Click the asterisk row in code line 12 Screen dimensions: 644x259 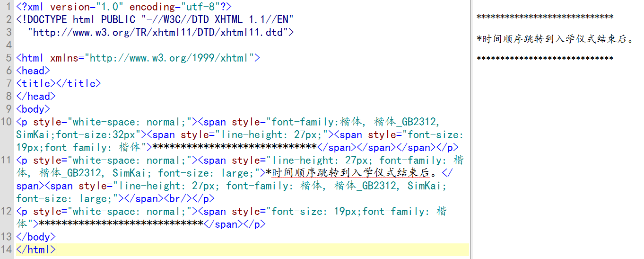click(x=121, y=224)
